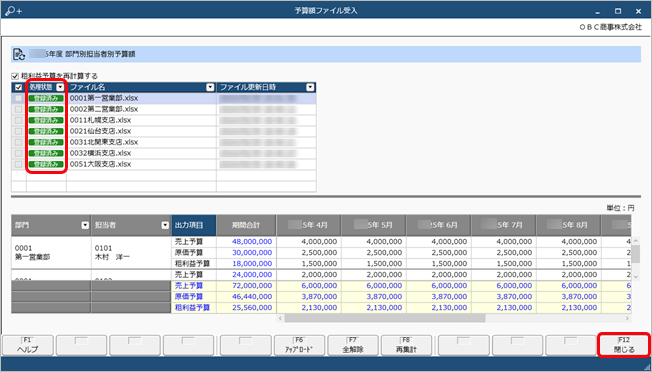The height and width of the screenshot is (372, 652).
Task: Click the F6 アップロード button
Action: [x=299, y=345]
